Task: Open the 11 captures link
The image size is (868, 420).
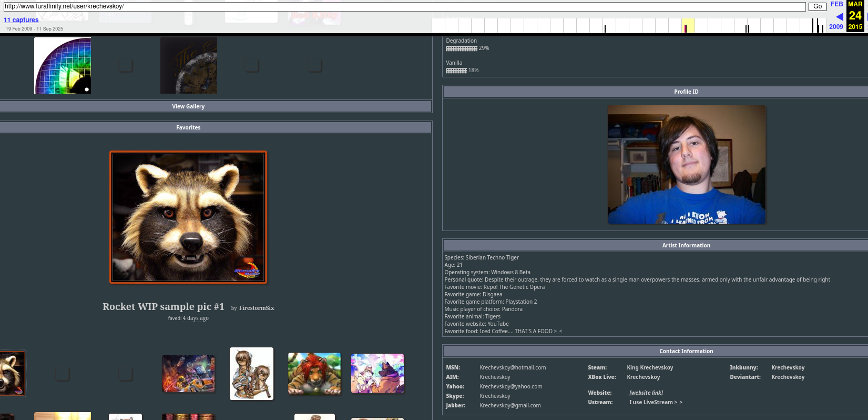Action: tap(21, 20)
